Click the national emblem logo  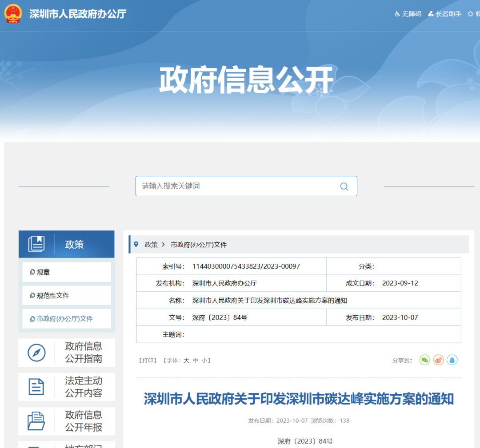(13, 14)
